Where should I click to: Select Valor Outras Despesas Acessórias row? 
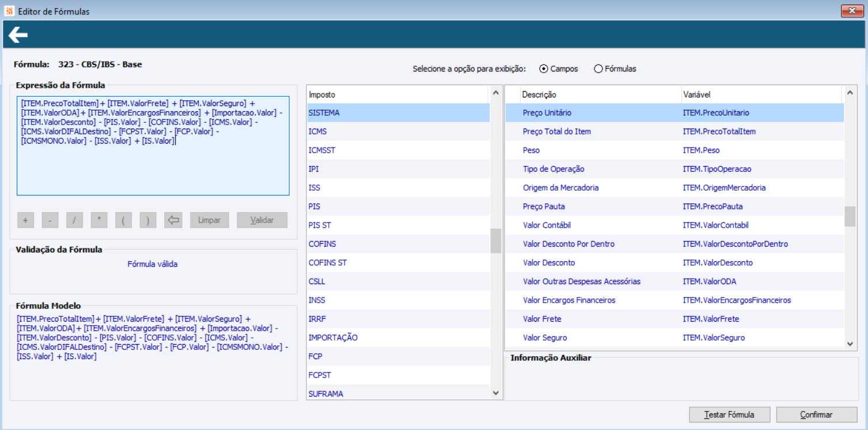click(674, 281)
